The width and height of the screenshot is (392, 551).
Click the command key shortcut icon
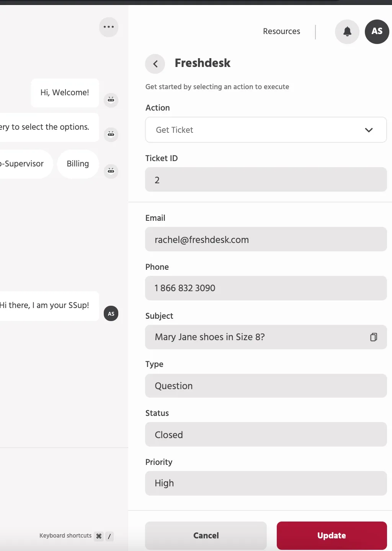click(x=99, y=536)
